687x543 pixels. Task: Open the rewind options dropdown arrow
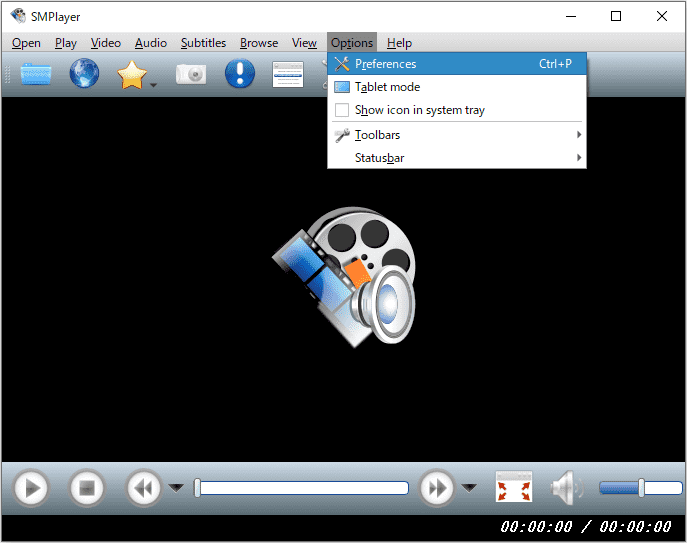(x=176, y=488)
